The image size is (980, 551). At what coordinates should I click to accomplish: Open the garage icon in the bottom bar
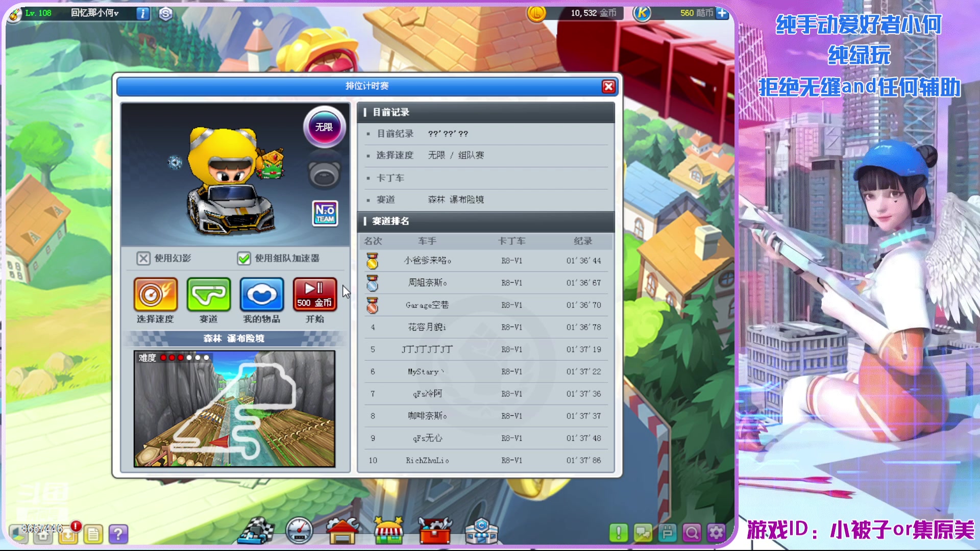tap(342, 531)
